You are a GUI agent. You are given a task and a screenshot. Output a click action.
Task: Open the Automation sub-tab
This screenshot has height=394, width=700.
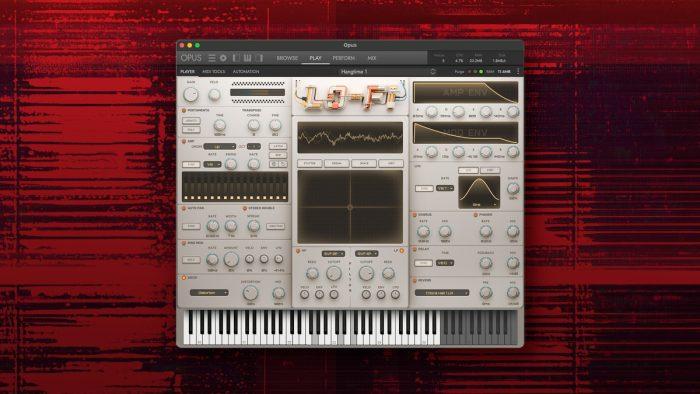(x=246, y=71)
